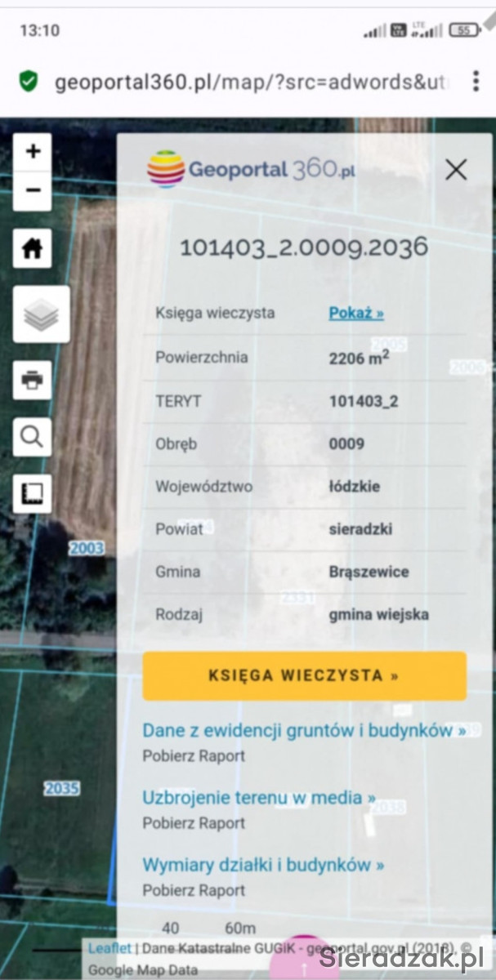Open Uzbrojenie terenu w media report
This screenshot has height=980, width=496.
coord(259,797)
